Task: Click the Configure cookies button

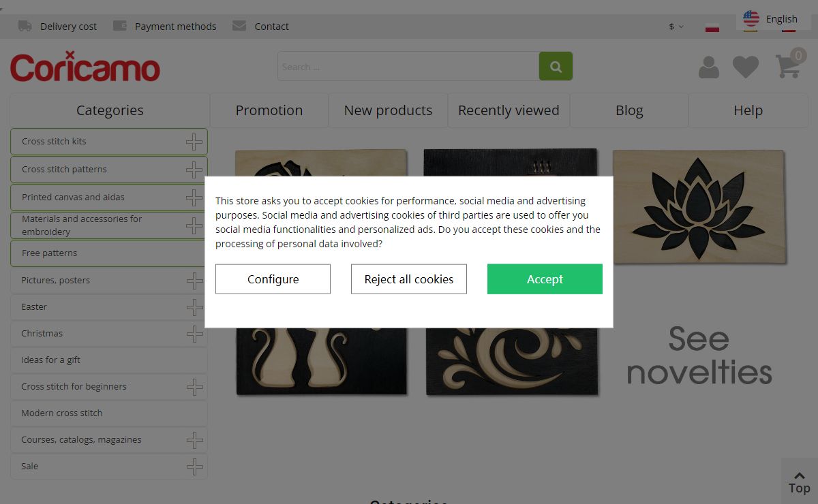Action: coord(273,279)
